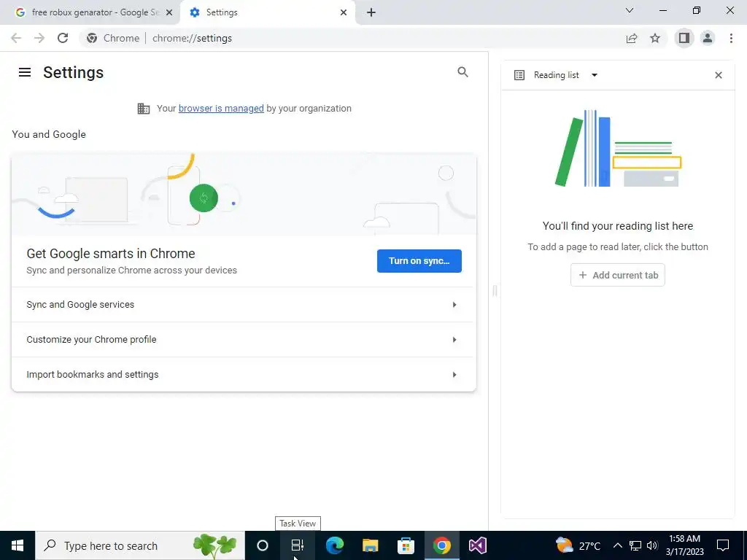
Task: Launch Microsoft Edge from the taskbar
Action: (x=334, y=545)
